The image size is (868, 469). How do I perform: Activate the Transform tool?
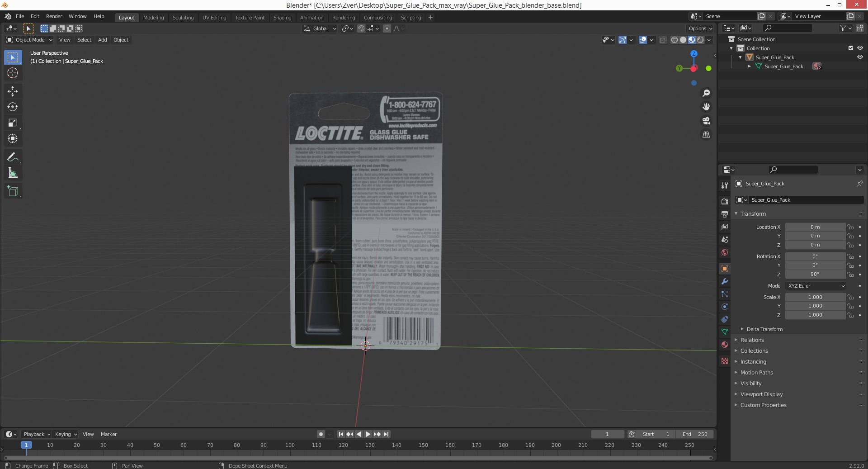coord(13,139)
